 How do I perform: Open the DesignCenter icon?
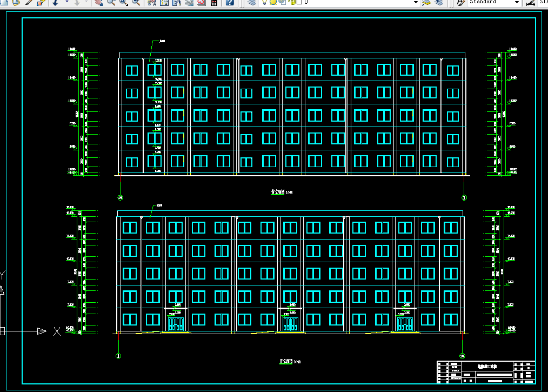point(164,3)
